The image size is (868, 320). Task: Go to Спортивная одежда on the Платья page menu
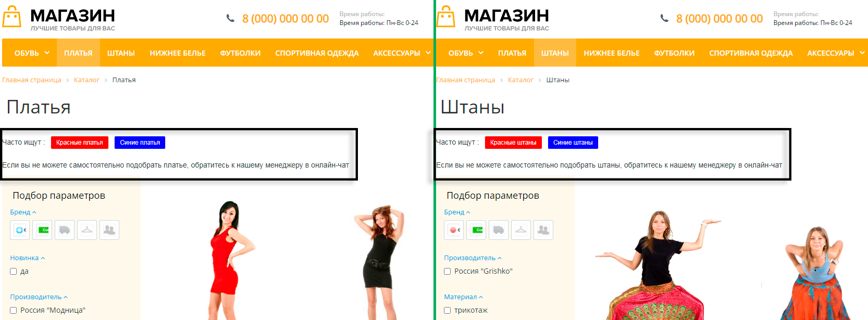[x=317, y=53]
